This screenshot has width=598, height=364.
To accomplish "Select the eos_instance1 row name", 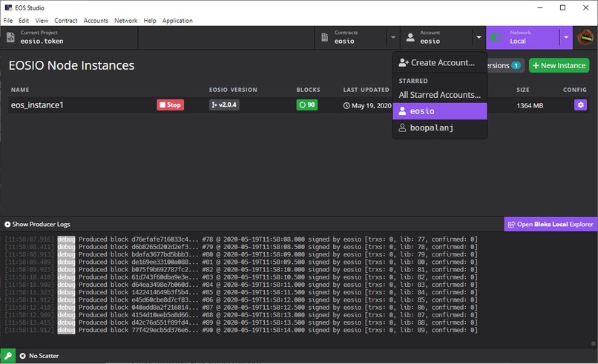I will pyautogui.click(x=37, y=105).
